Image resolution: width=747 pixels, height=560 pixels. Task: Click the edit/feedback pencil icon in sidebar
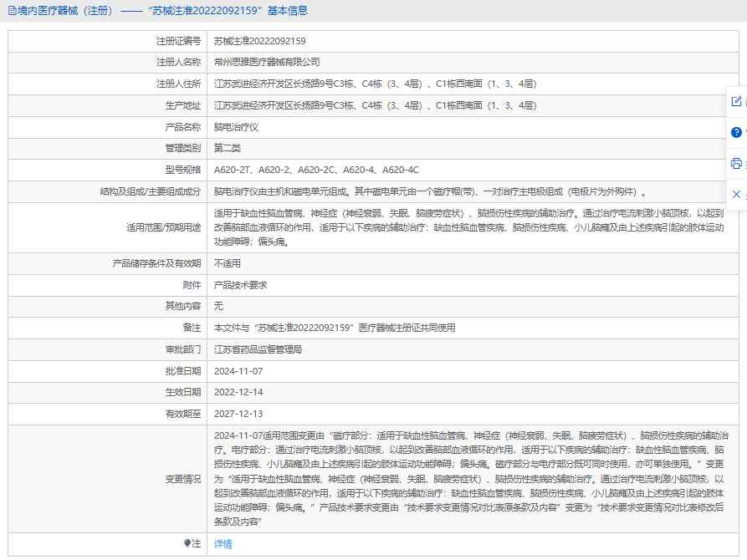pos(736,102)
